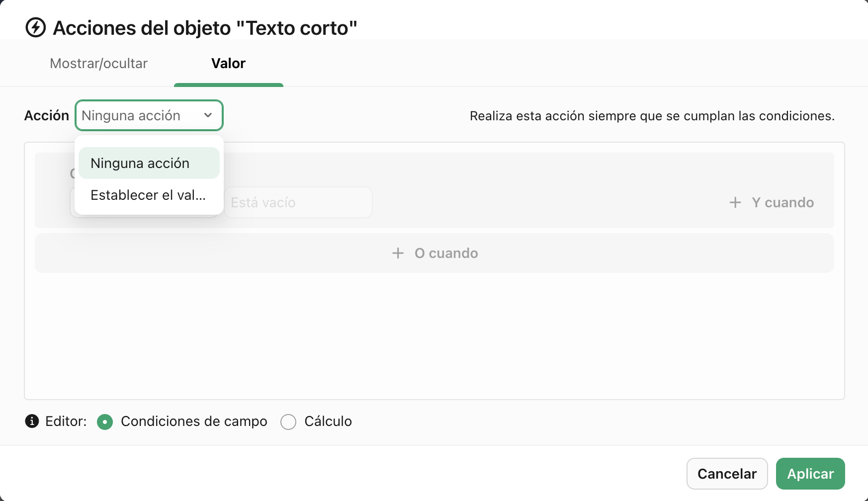Click the info icon beside Editor
Viewport: 868px width, 501px height.
(32, 421)
